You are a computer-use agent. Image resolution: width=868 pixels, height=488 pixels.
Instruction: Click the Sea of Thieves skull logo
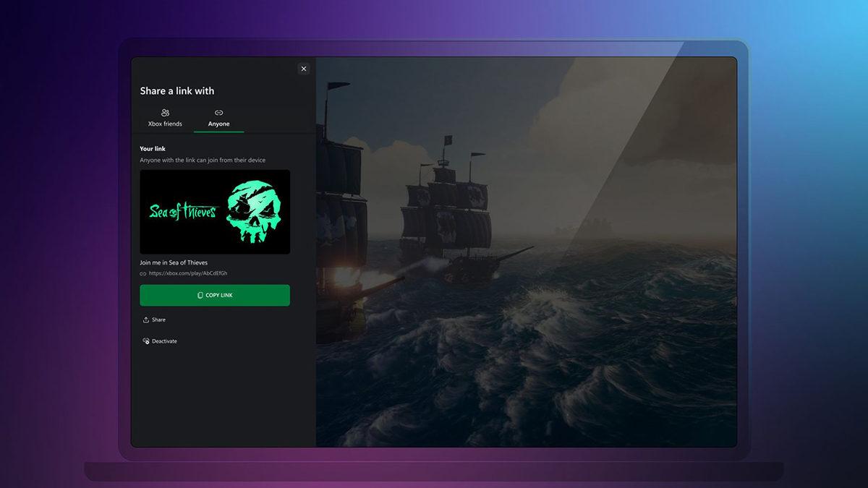(255, 210)
